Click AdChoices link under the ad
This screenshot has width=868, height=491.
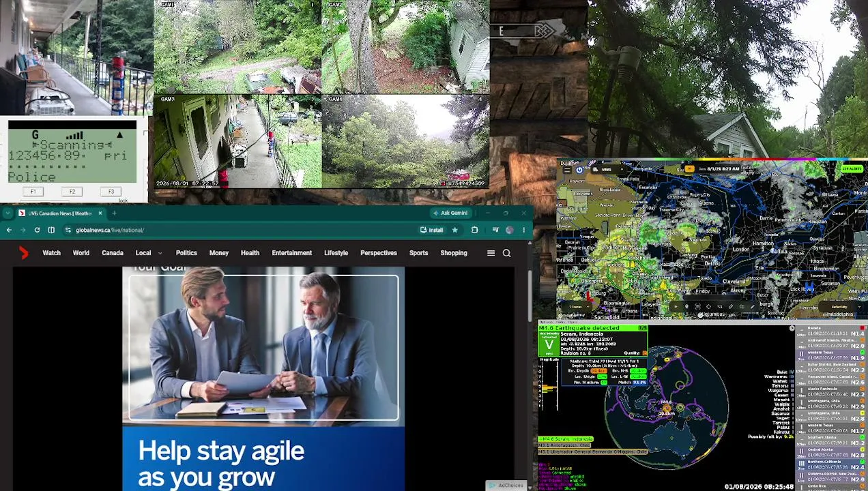coord(506,486)
